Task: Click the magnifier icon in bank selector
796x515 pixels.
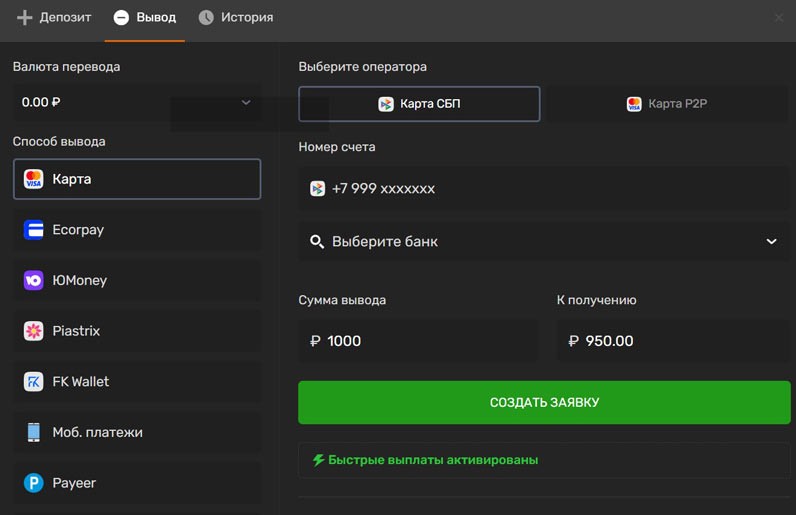Action: tap(317, 242)
